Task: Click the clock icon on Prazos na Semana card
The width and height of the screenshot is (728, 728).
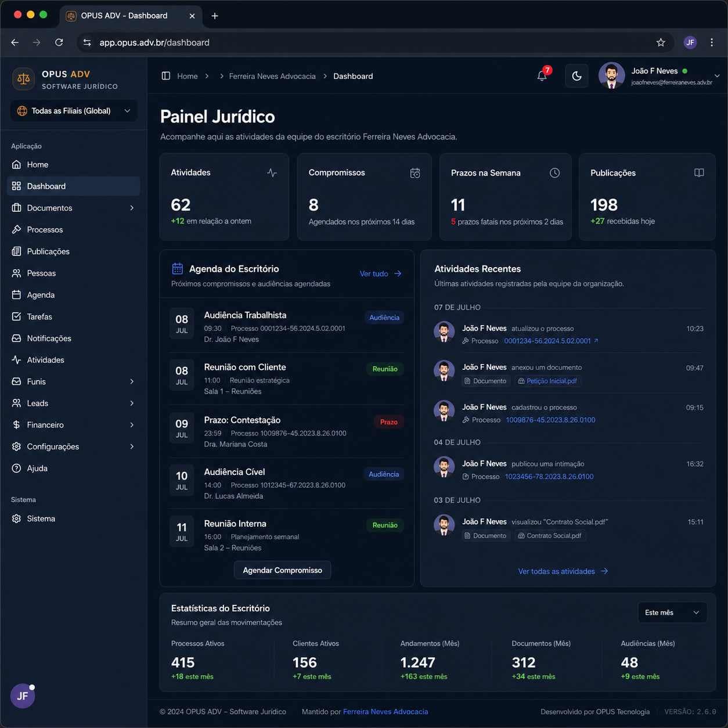Action: 555,173
